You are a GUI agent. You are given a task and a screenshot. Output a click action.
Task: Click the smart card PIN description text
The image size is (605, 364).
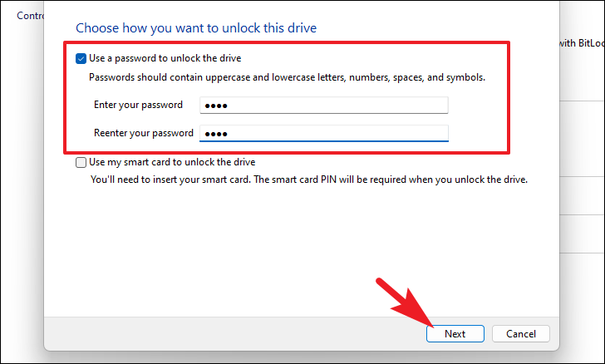(x=308, y=180)
